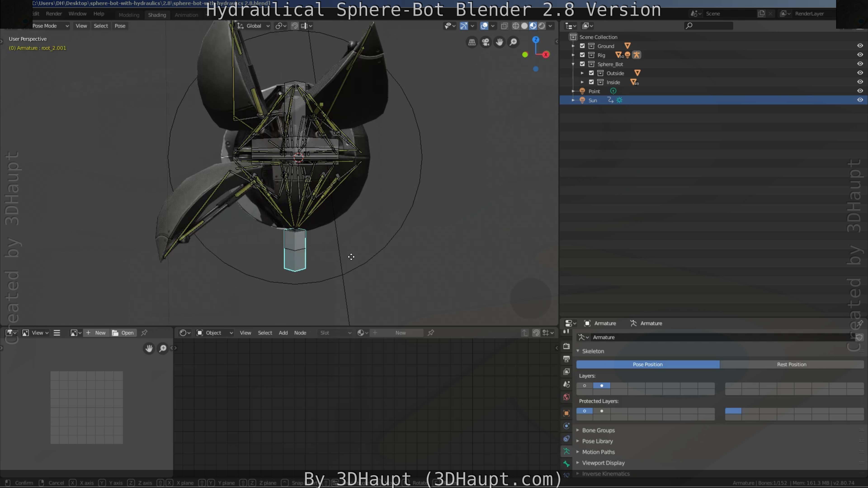The width and height of the screenshot is (868, 488).
Task: Click the red X axis gizmo handle
Action: 546,54
